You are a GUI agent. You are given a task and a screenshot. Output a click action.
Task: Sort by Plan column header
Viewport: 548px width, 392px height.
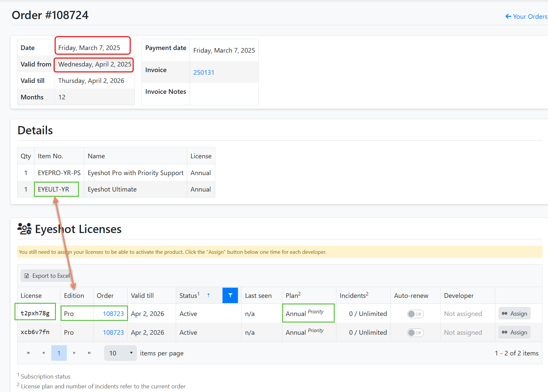pos(293,296)
